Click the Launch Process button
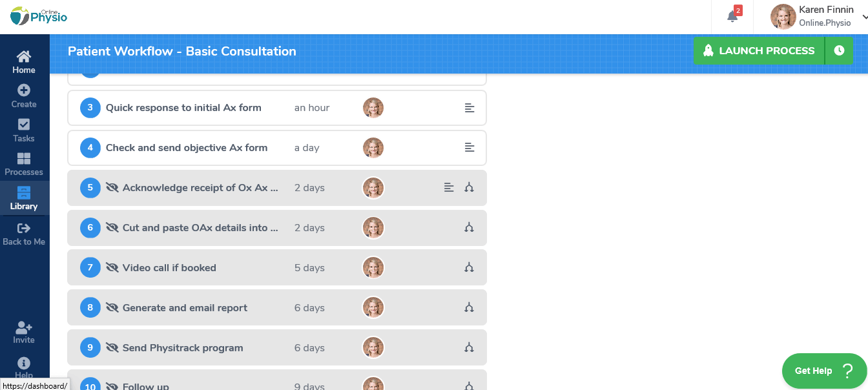This screenshot has height=390, width=868. [x=759, y=50]
